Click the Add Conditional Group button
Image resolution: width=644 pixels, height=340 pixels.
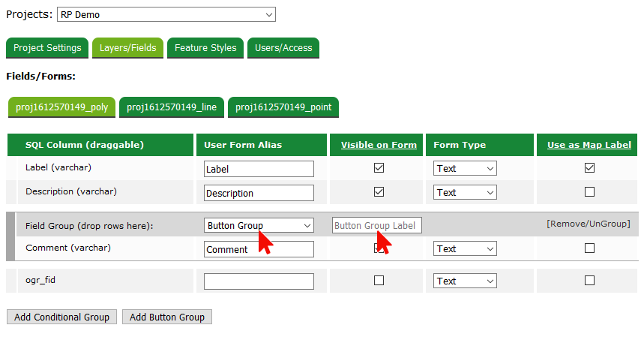pyautogui.click(x=62, y=317)
